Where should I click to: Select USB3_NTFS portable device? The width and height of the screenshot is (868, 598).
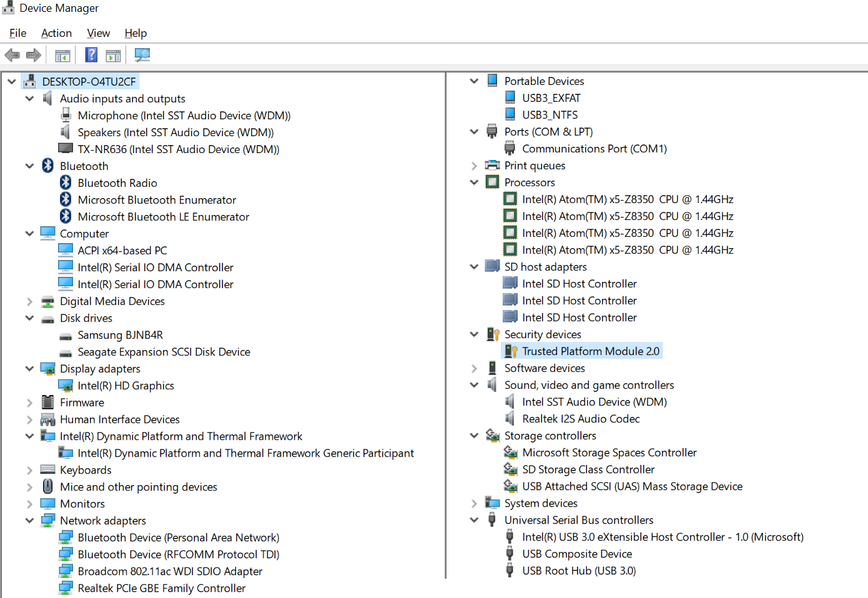pos(550,115)
